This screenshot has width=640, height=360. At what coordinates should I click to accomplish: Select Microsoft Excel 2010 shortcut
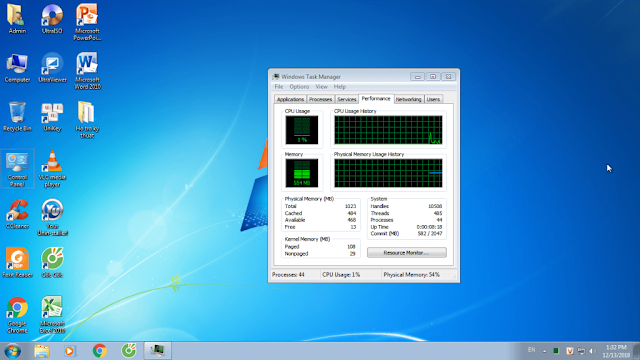[52, 315]
